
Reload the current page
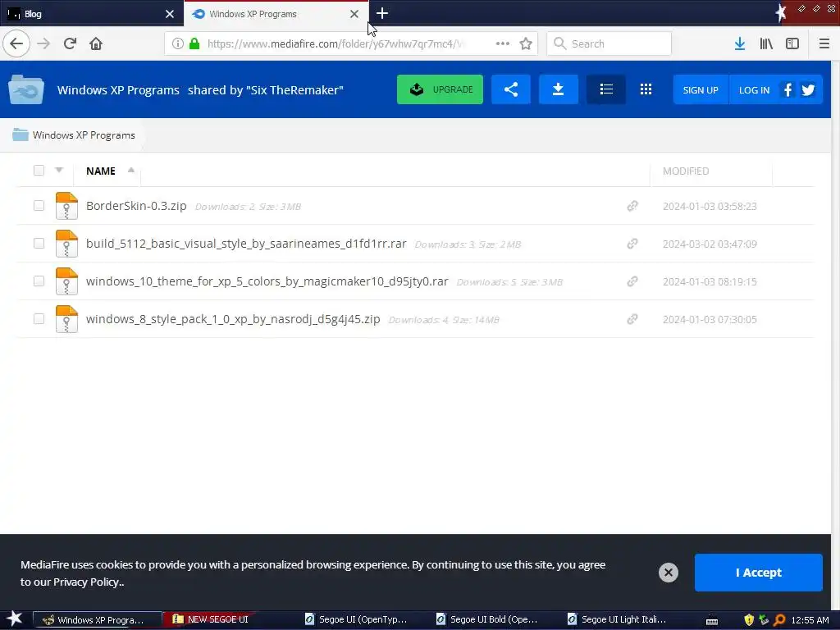(70, 43)
